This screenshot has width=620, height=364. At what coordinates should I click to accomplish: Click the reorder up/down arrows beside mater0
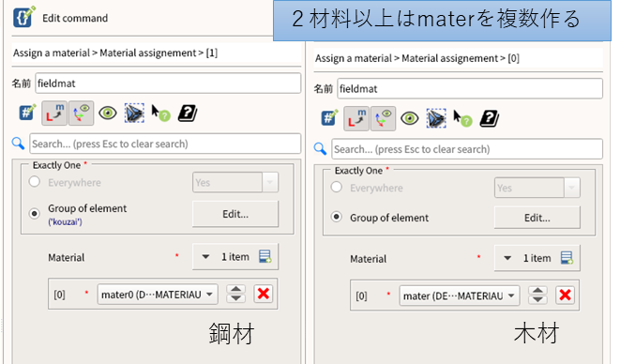coord(236,294)
